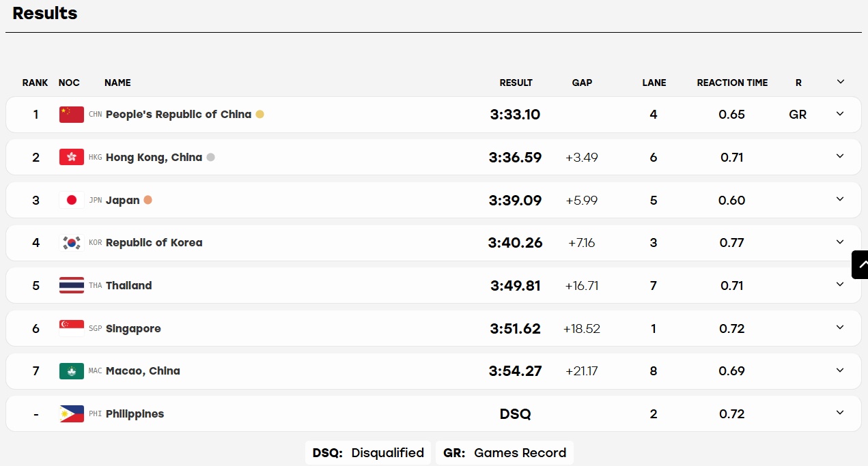868x466 pixels.
Task: Click the REACTION TIME column header
Action: pos(732,83)
